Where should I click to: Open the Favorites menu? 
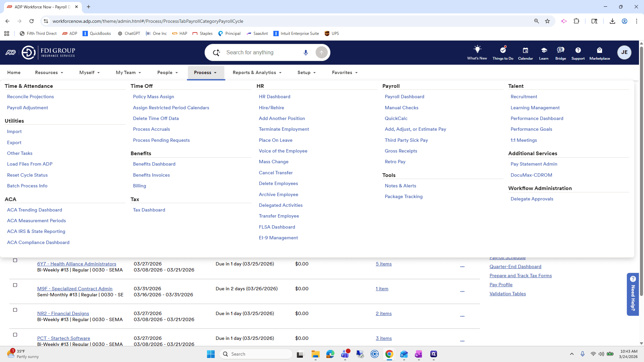click(345, 72)
